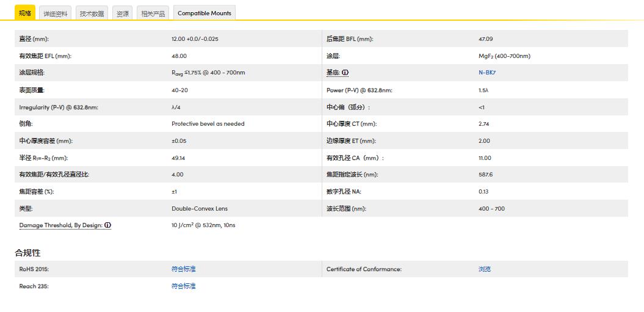The width and height of the screenshot is (644, 312).
Task: Open the 相关产品 tab
Action: point(153,13)
